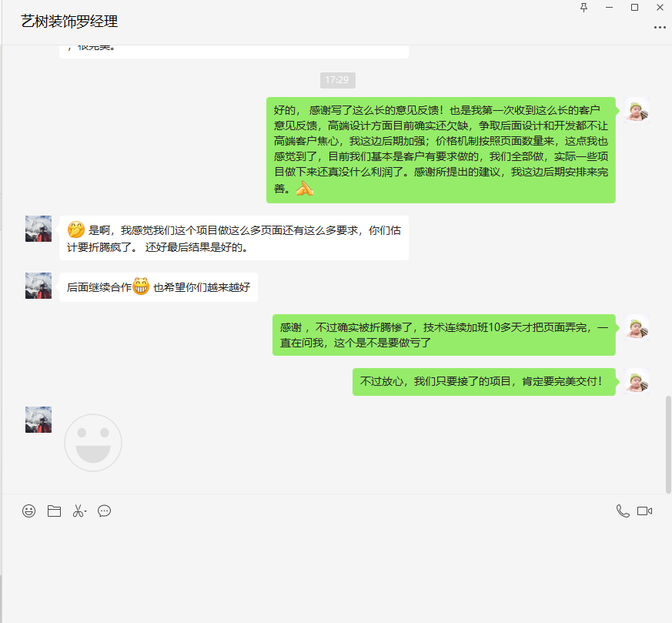Select the message starting with 是啊，我感觉
Screen dimensions: 672x623
[x=234, y=238]
